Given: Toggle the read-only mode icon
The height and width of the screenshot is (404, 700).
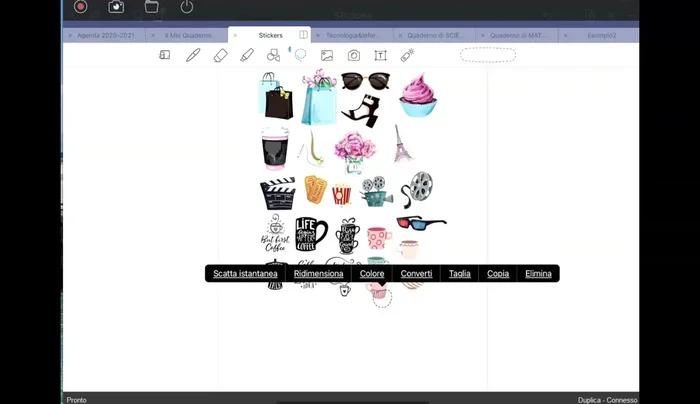Looking at the screenshot, I should pos(165,55).
